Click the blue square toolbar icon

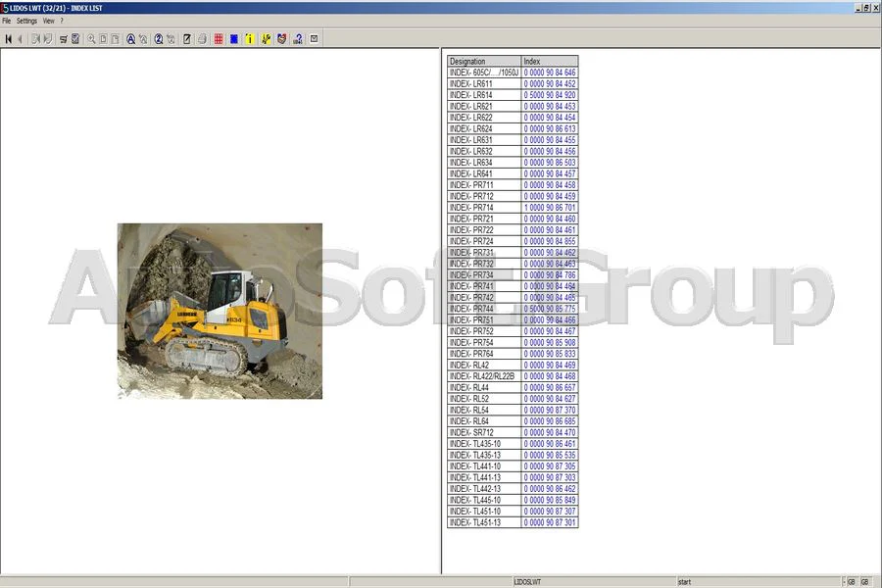pos(233,38)
